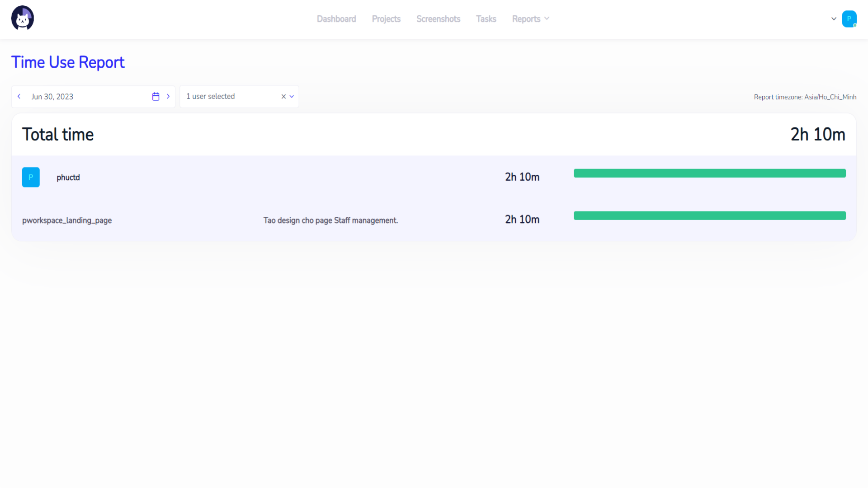Click the user avatar in top right
Viewport: 868px width, 488px height.
point(849,19)
